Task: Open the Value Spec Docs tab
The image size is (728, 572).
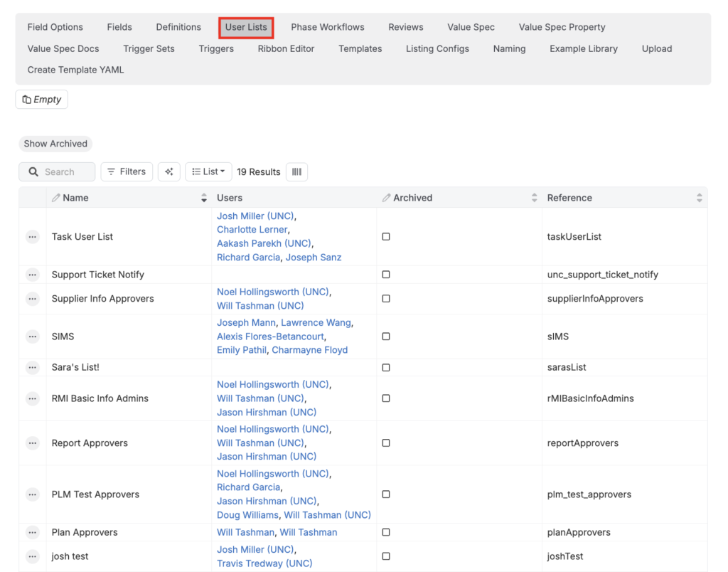Action: 63,49
